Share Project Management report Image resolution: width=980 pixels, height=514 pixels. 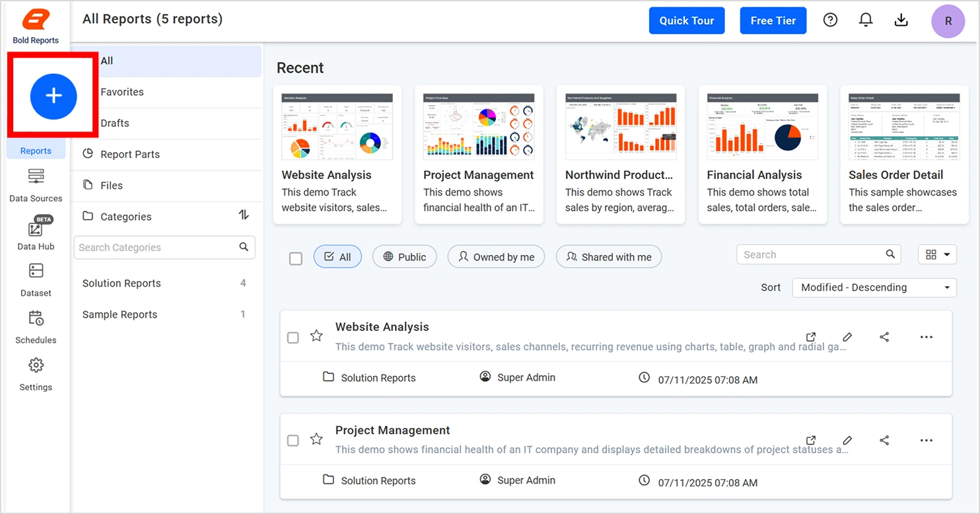click(884, 440)
